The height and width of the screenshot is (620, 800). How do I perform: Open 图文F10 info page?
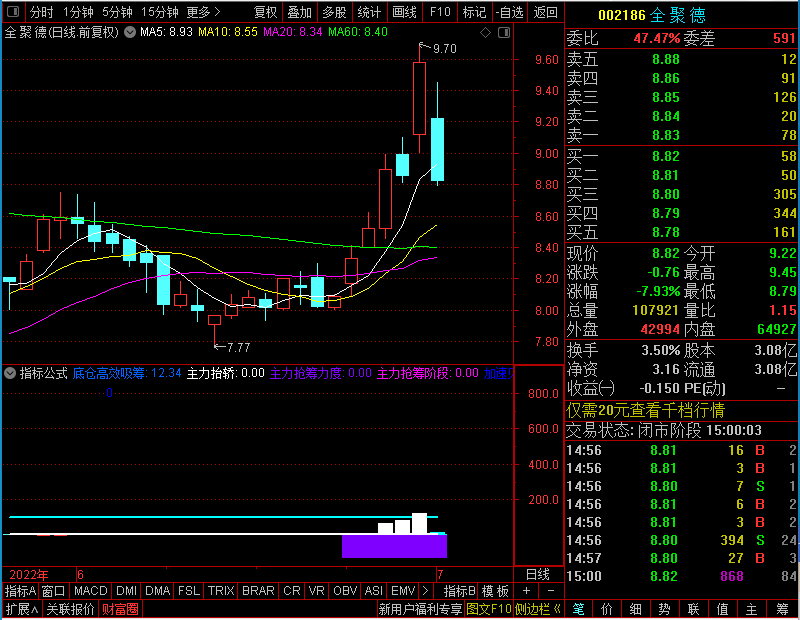click(489, 609)
